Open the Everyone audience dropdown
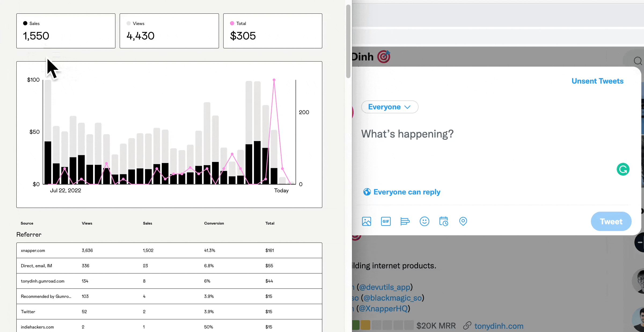The image size is (644, 332). click(389, 107)
